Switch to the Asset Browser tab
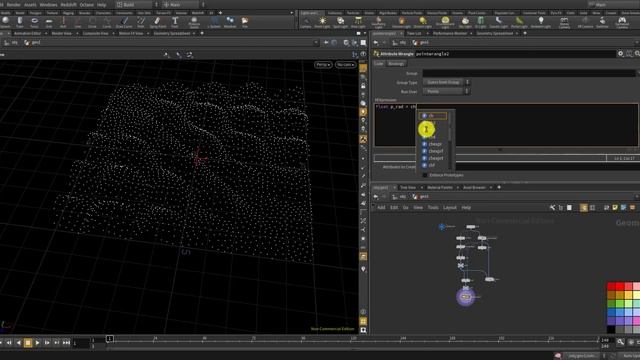The height and width of the screenshot is (360, 640). (x=474, y=187)
